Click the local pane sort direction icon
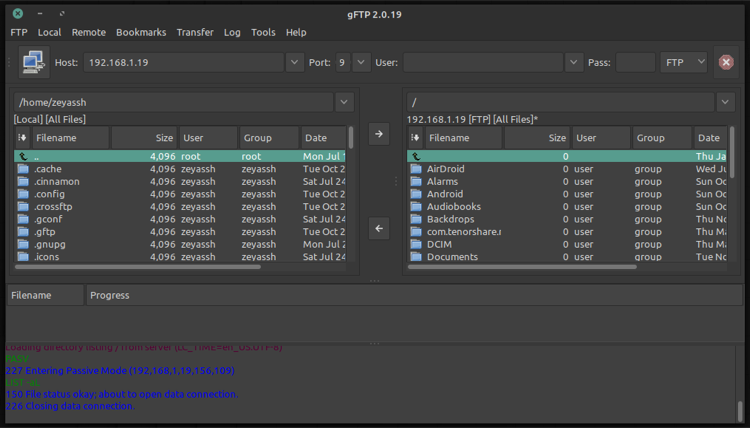 click(23, 138)
